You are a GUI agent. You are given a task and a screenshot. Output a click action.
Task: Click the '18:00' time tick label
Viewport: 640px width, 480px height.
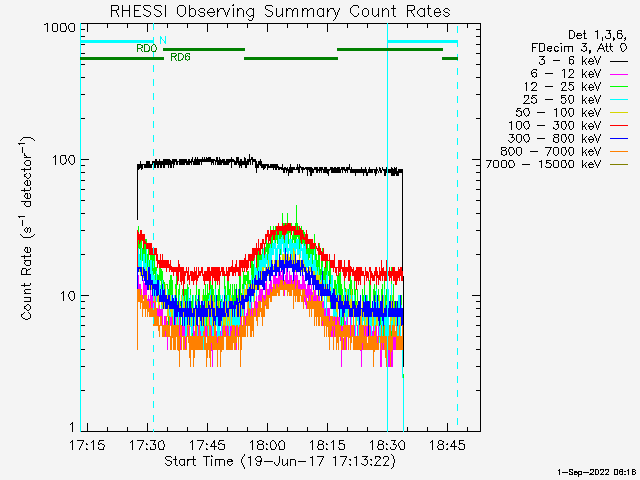[x=267, y=445]
